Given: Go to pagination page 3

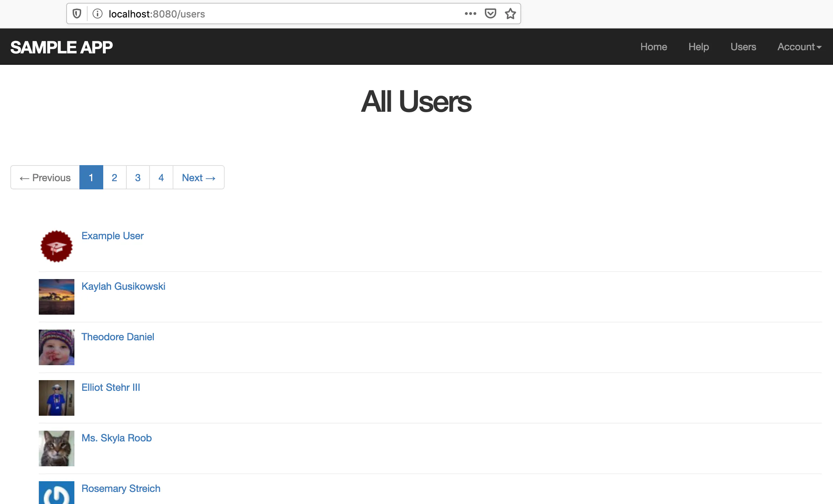Looking at the screenshot, I should [138, 177].
